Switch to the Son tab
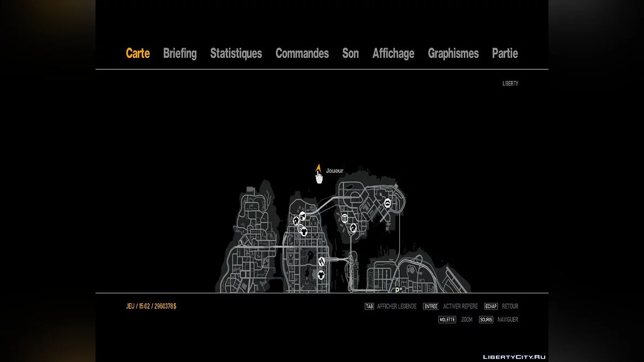644x362 pixels. pos(350,53)
